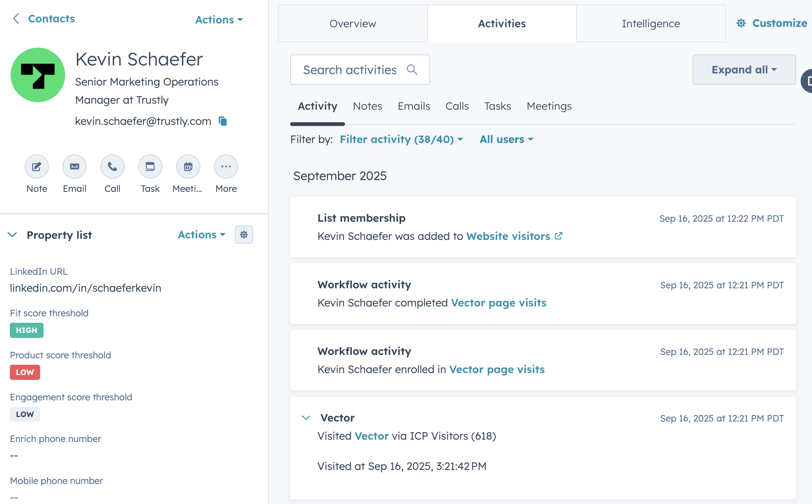Open the Expand all dropdown button
The image size is (812, 504).
pos(744,70)
